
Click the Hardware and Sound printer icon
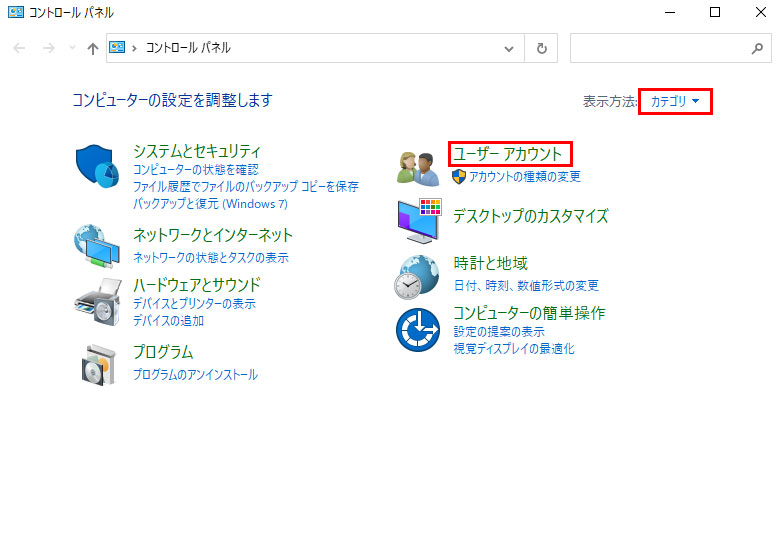pyautogui.click(x=98, y=301)
